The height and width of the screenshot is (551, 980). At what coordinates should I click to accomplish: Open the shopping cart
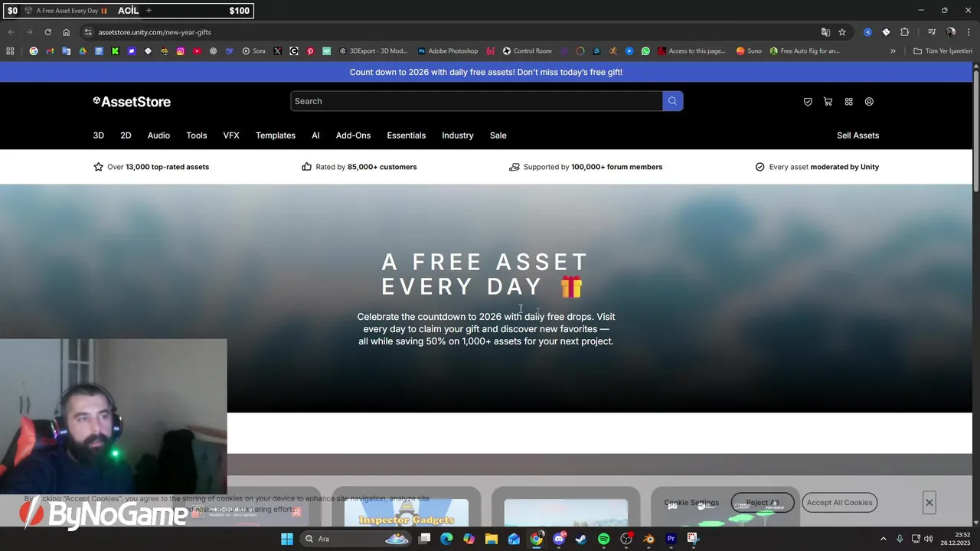click(x=828, y=102)
